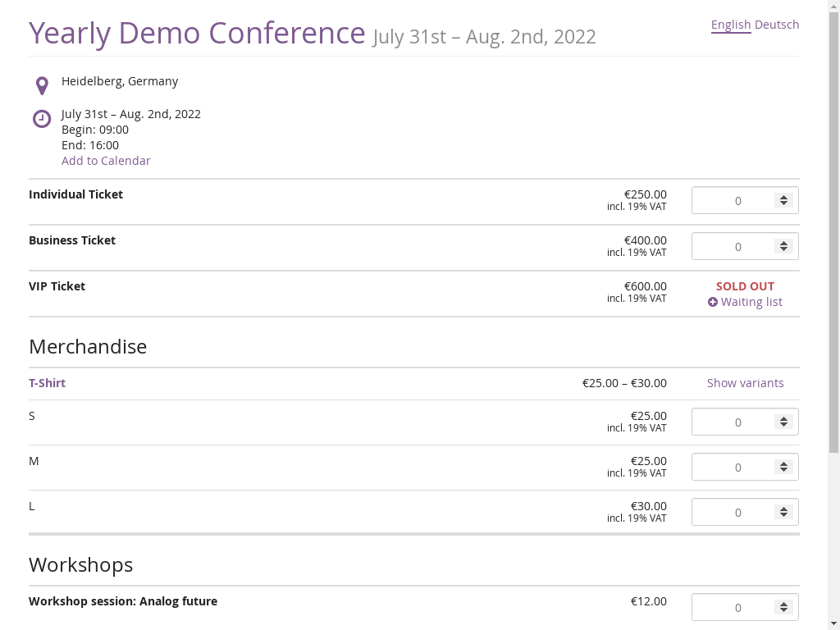
Task: Expand the T-Shirt product details
Action: (48, 383)
